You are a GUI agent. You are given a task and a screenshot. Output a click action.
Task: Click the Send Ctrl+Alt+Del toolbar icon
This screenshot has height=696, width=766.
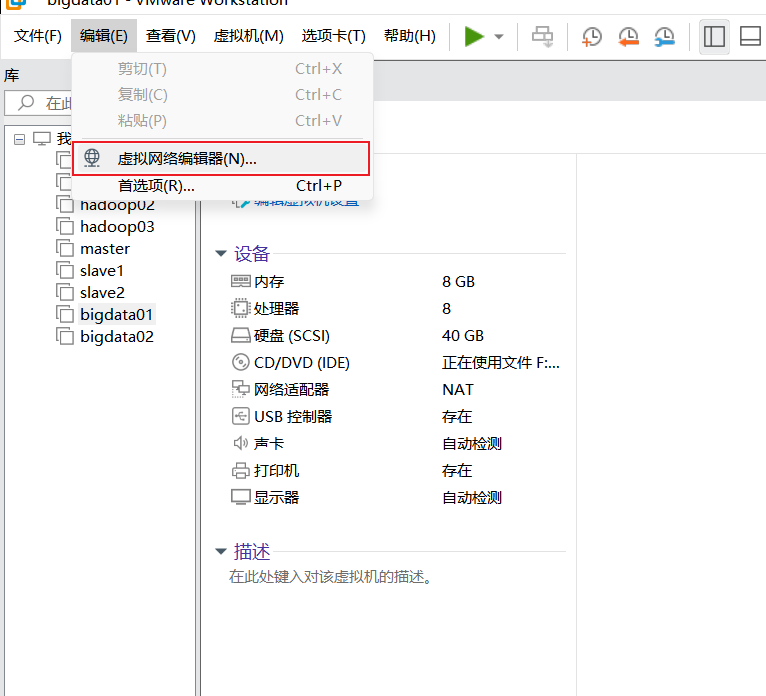(x=542, y=37)
